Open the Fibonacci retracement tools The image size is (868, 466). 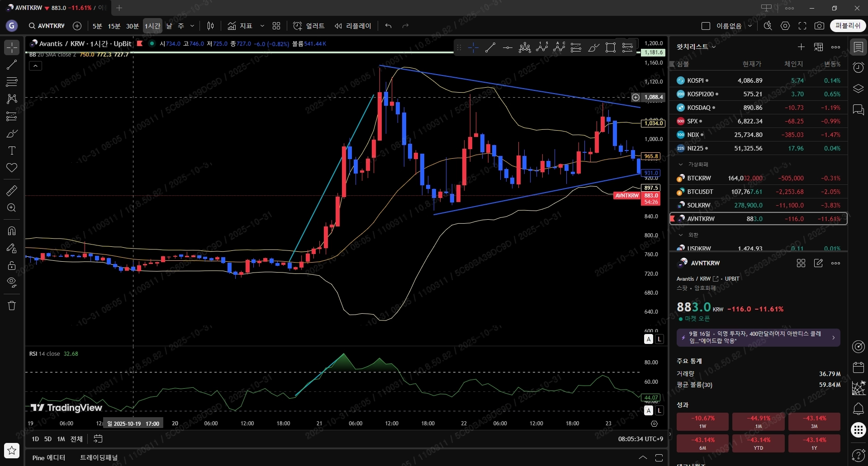pos(12,82)
